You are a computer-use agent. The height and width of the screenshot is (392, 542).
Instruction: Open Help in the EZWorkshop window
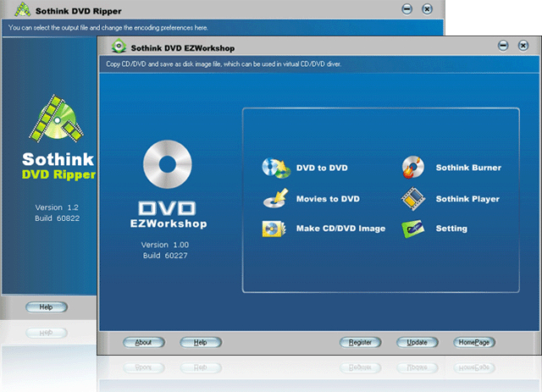pos(200,342)
